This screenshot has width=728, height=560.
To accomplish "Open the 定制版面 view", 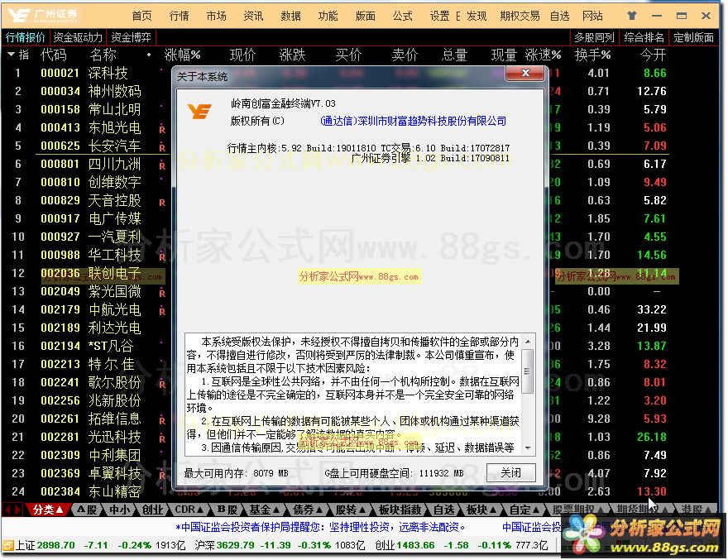I will [x=693, y=37].
